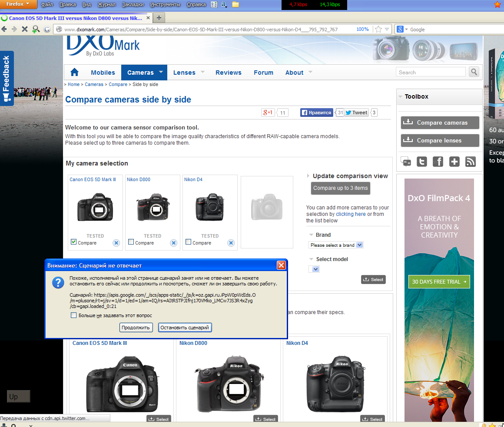
Task: Click the 30 DAYS FREE TRIAL ad button
Action: (x=439, y=281)
